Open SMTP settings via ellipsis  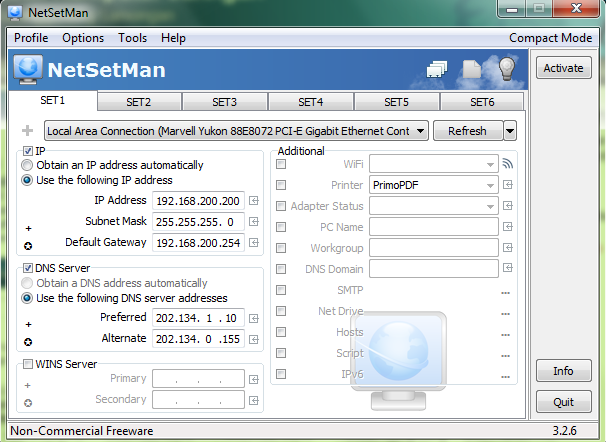pos(506,293)
